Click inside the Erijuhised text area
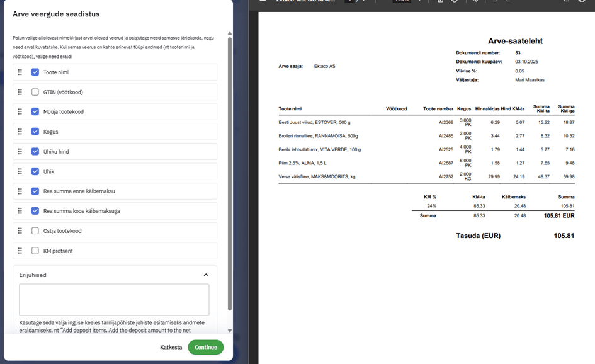Screen dimensions: 595x364 point(114,300)
